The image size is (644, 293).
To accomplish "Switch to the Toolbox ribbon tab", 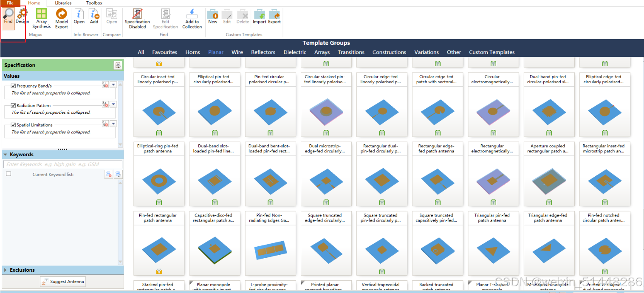I will (94, 3).
